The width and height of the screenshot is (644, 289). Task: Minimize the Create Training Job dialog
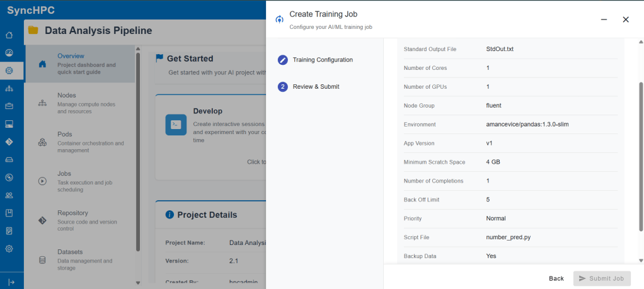pyautogui.click(x=604, y=20)
